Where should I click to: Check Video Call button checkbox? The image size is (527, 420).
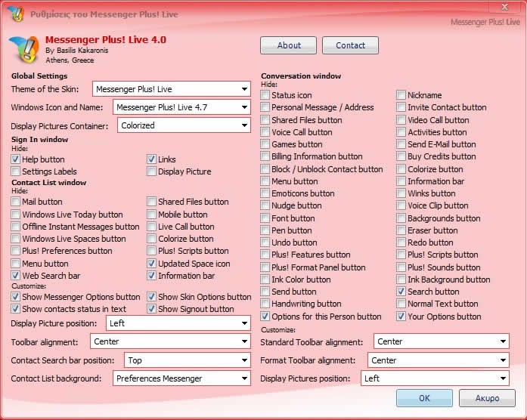tap(401, 120)
